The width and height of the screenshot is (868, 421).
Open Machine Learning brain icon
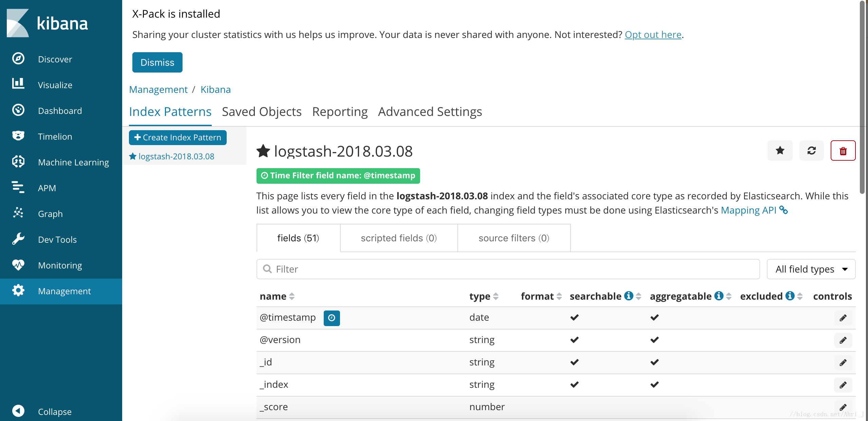tap(18, 162)
